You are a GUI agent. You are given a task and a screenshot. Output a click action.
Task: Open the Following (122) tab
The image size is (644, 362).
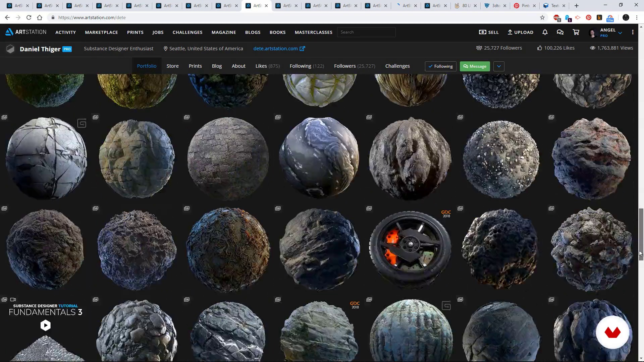pyautogui.click(x=307, y=66)
